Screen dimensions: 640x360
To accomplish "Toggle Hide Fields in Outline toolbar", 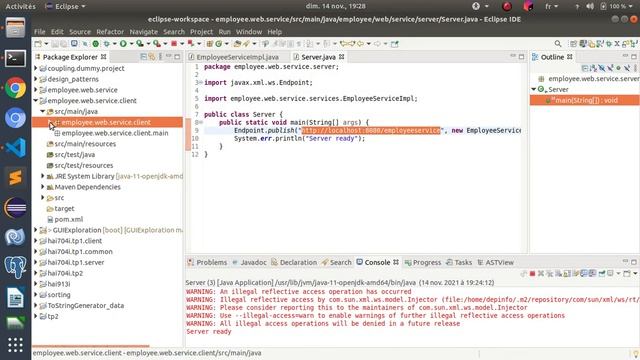I will point(602,68).
